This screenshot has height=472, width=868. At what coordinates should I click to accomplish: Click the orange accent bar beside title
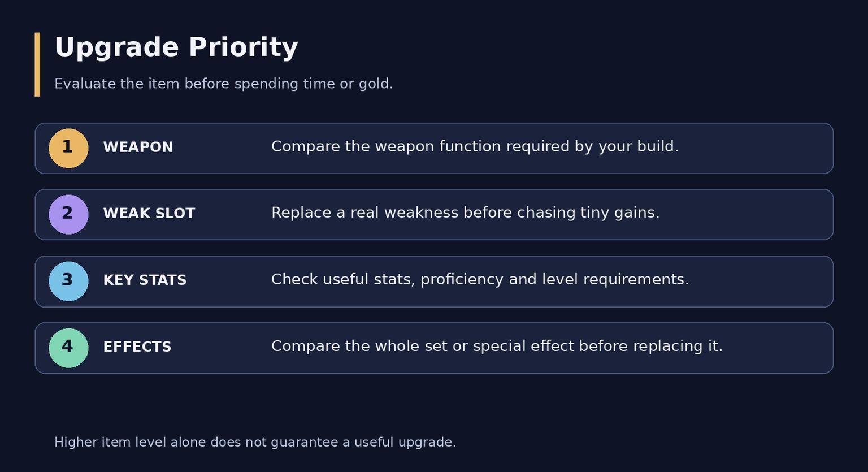pyautogui.click(x=37, y=64)
